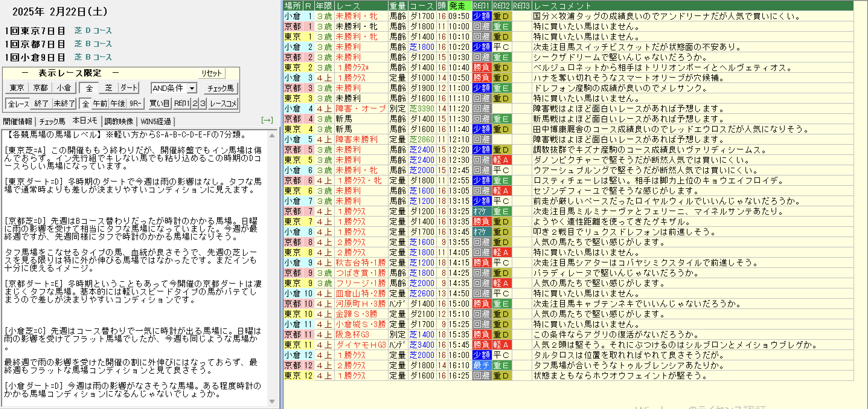868x409 pixels.
Task: Click the レースコメ filter button
Action: 223,103
